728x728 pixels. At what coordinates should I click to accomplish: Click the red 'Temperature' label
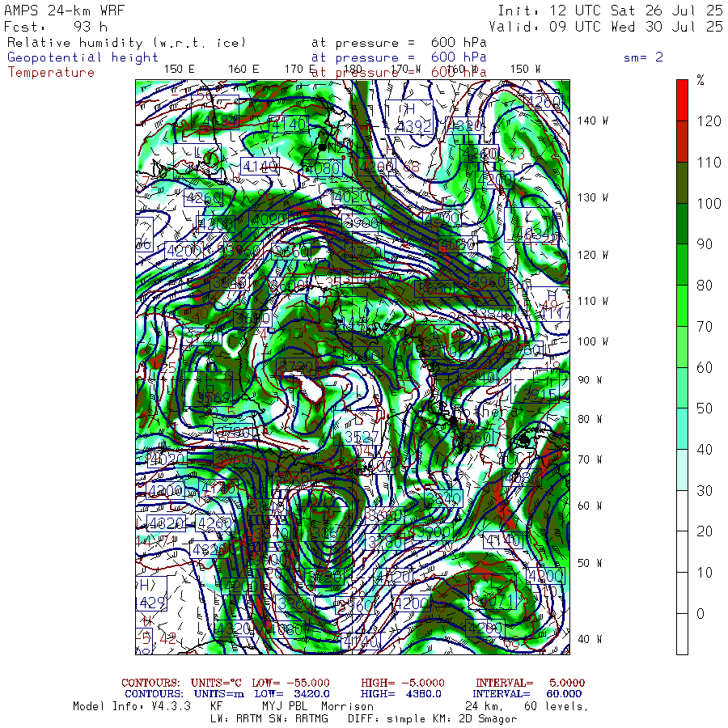[51, 73]
